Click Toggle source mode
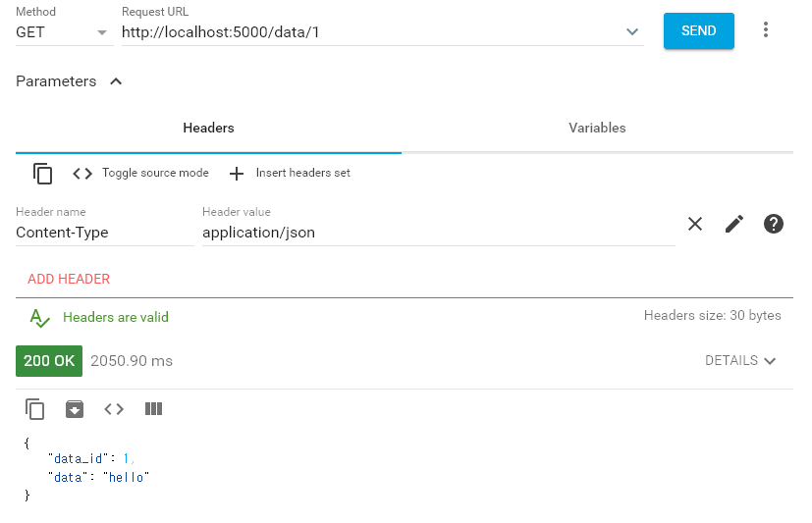 click(140, 173)
